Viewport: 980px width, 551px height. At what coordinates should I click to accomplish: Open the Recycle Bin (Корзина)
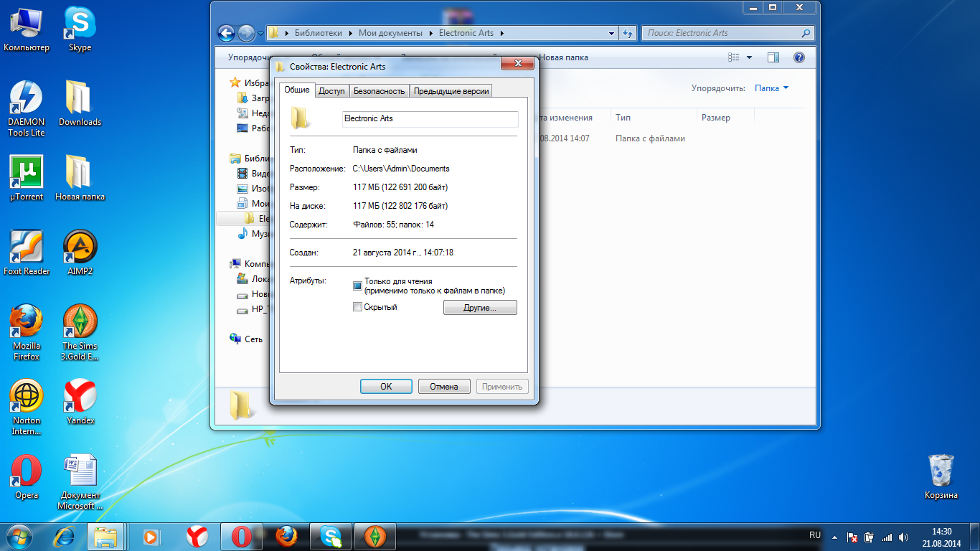click(941, 474)
